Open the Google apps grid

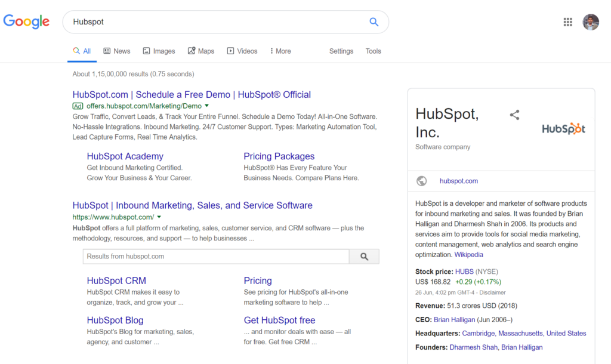[x=567, y=22]
